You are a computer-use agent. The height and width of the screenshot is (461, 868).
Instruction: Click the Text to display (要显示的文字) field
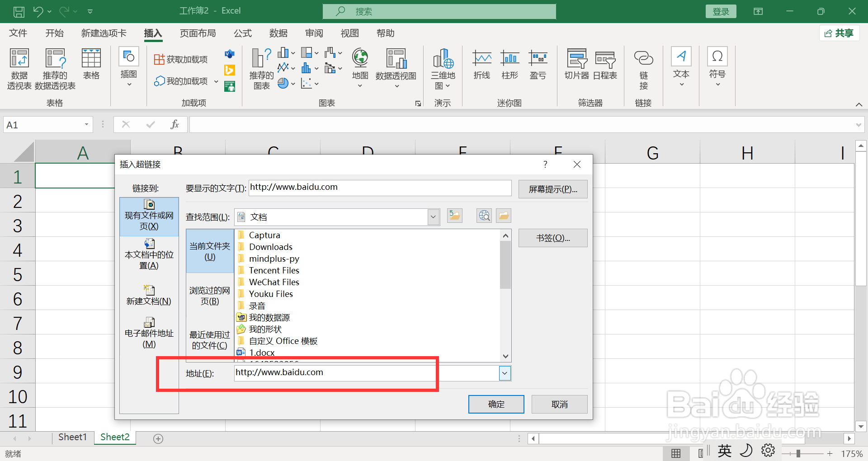point(380,188)
